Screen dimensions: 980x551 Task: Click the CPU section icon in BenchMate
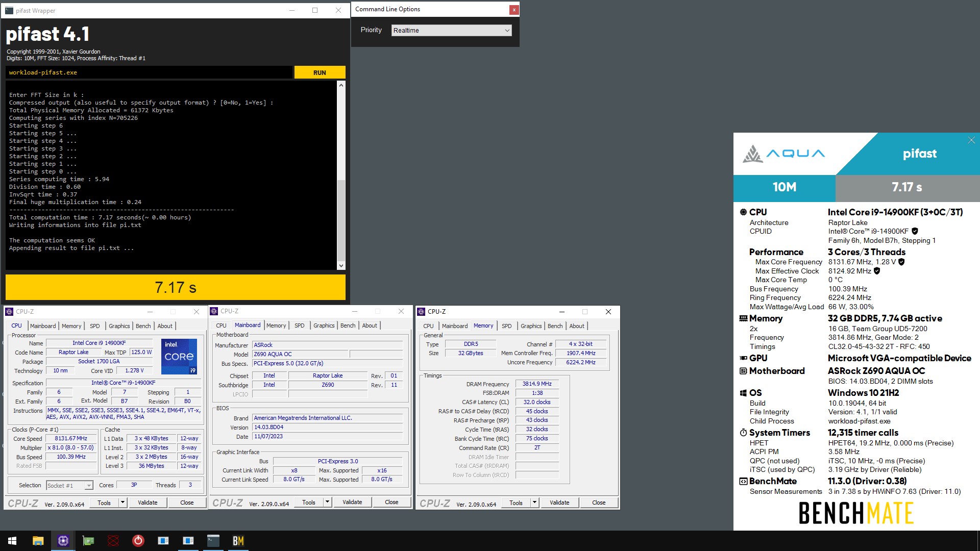click(x=743, y=212)
